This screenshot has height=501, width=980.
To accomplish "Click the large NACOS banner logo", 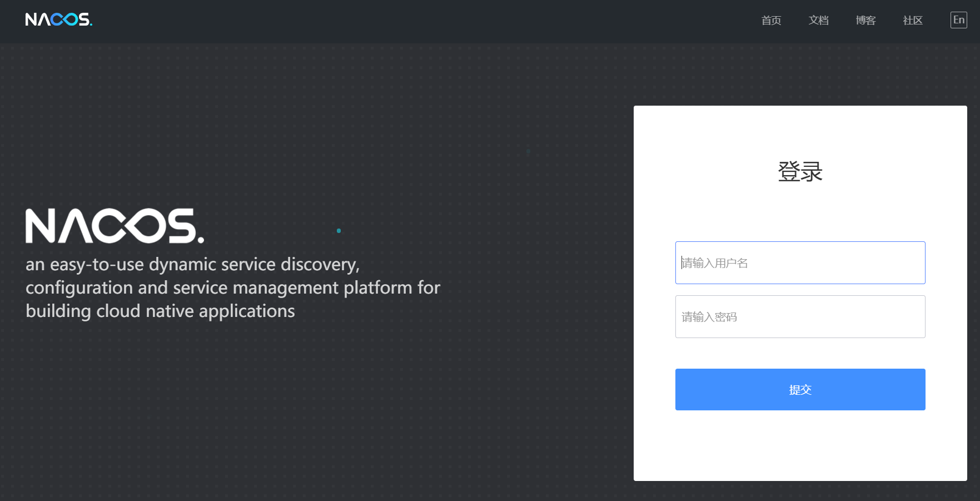I will (115, 226).
